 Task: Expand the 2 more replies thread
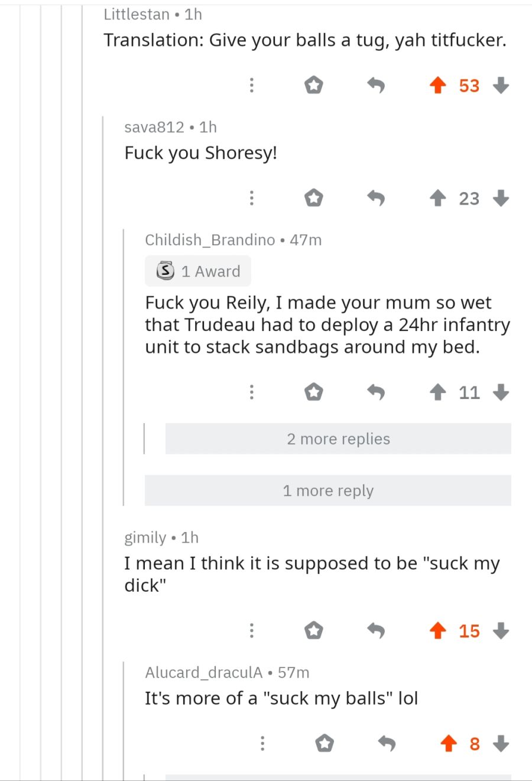click(x=338, y=439)
